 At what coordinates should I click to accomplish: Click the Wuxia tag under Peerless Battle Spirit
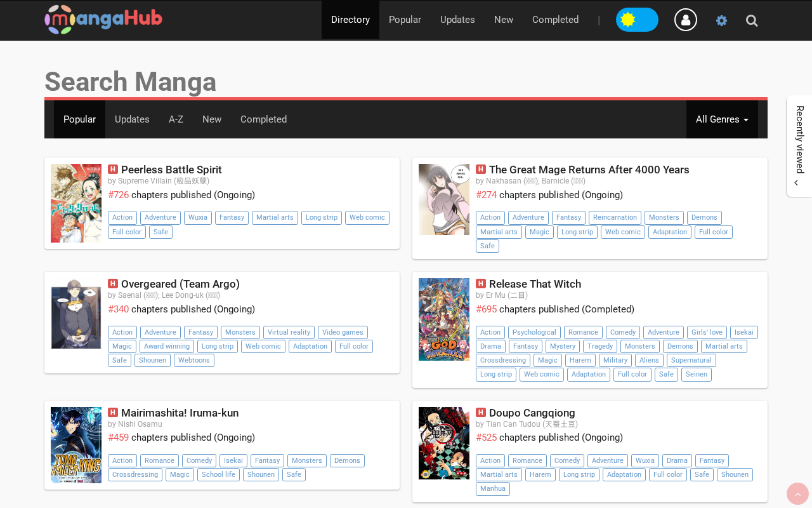[198, 217]
